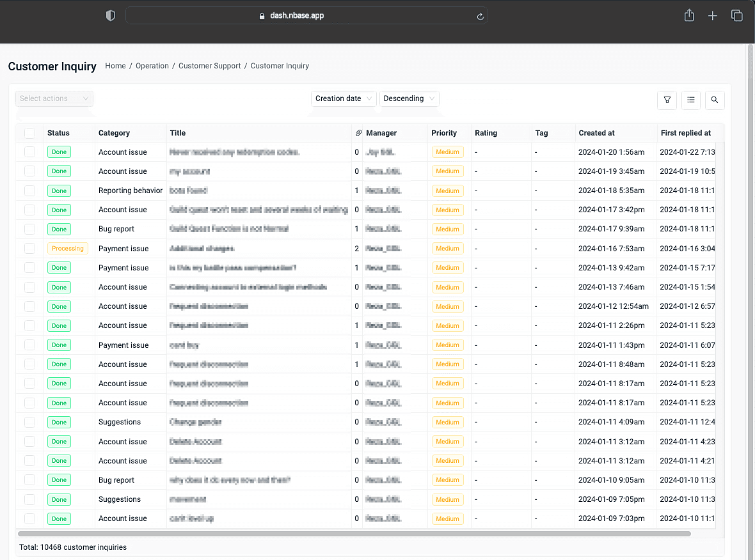
Task: Click the dash.nbase.app address bar
Action: [x=306, y=16]
